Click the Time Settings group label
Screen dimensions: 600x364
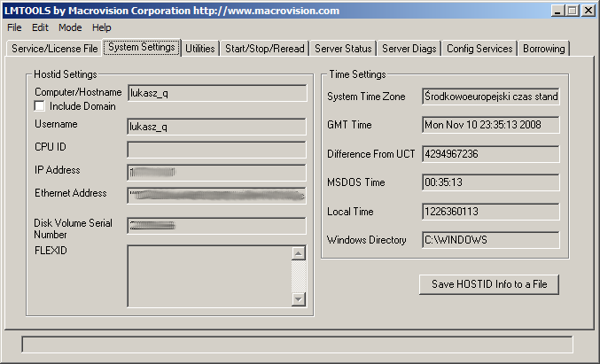pos(357,74)
